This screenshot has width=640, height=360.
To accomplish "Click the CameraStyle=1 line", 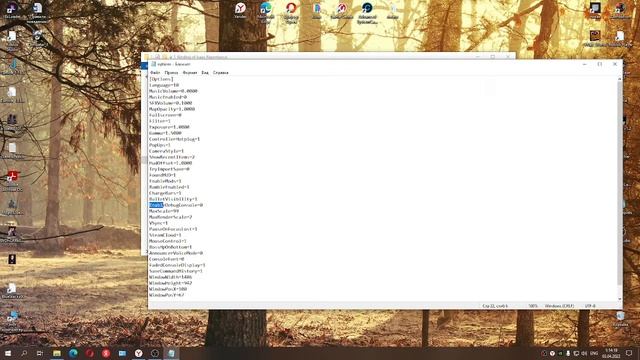I will click(x=167, y=151).
